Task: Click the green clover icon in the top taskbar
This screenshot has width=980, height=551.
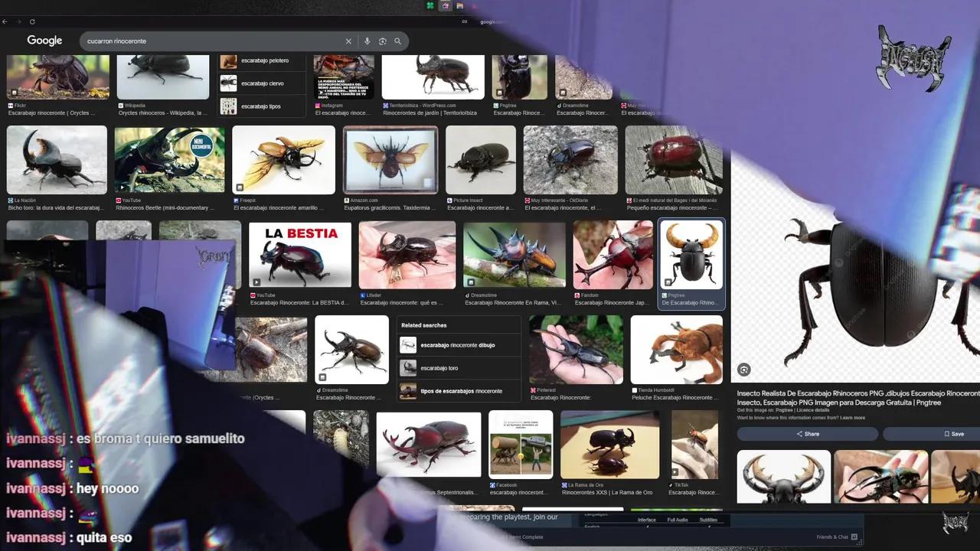Action: coord(431,5)
